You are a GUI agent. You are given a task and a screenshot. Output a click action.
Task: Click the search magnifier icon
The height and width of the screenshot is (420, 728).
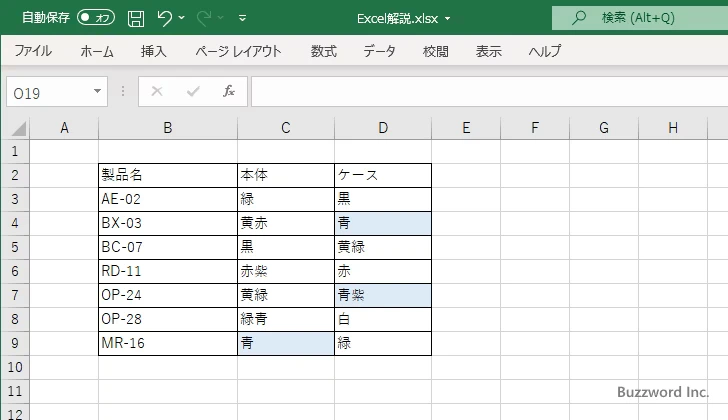pyautogui.click(x=578, y=18)
